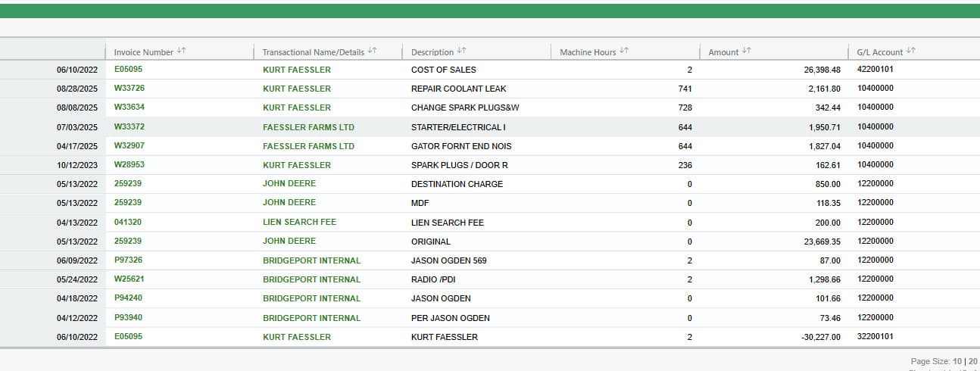
Task: Click FAESSLER FARMS LTD for invoice W33372
Action: (x=308, y=127)
